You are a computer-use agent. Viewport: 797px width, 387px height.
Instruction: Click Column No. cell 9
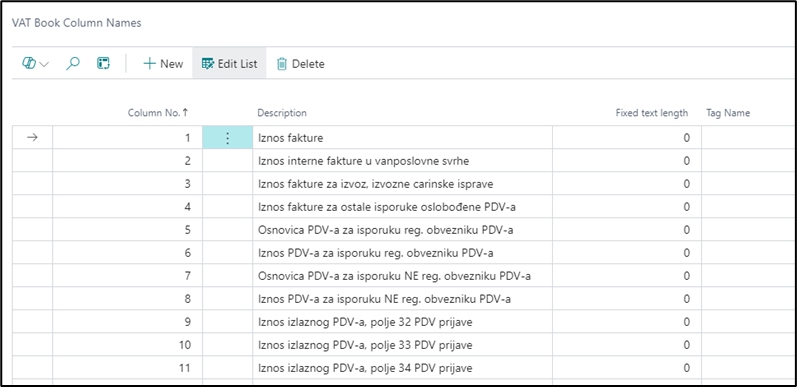128,322
